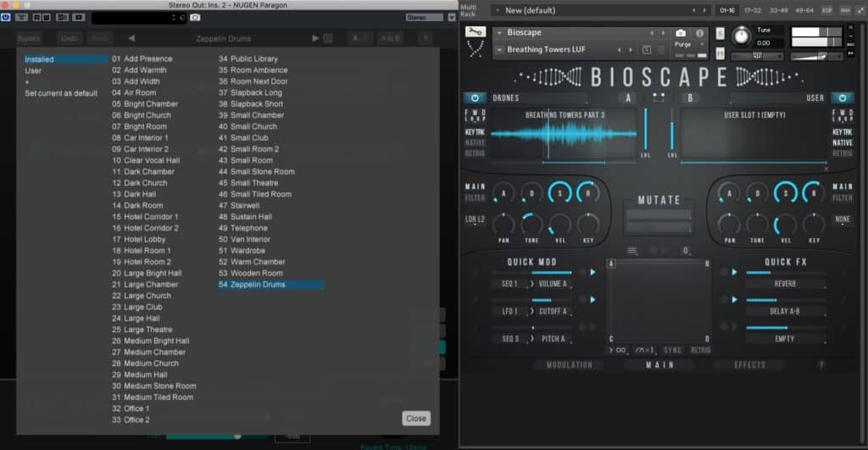Click the list menu icon below MUTATE
Viewport: 868px width, 450px height.
(x=632, y=251)
